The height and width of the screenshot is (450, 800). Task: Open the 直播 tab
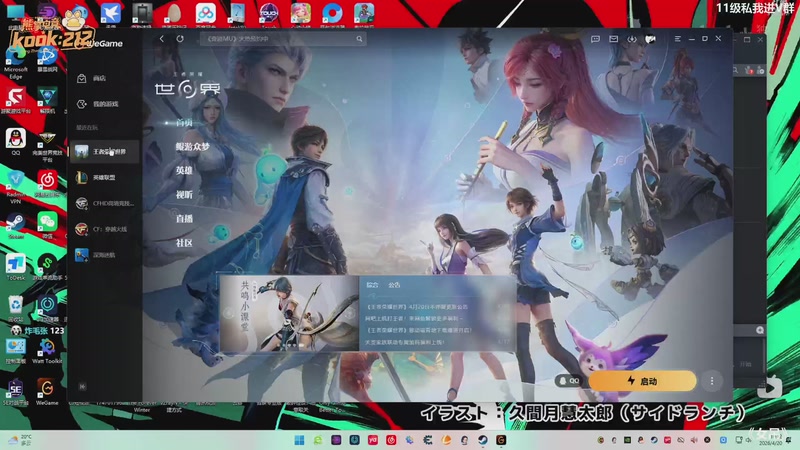(184, 218)
